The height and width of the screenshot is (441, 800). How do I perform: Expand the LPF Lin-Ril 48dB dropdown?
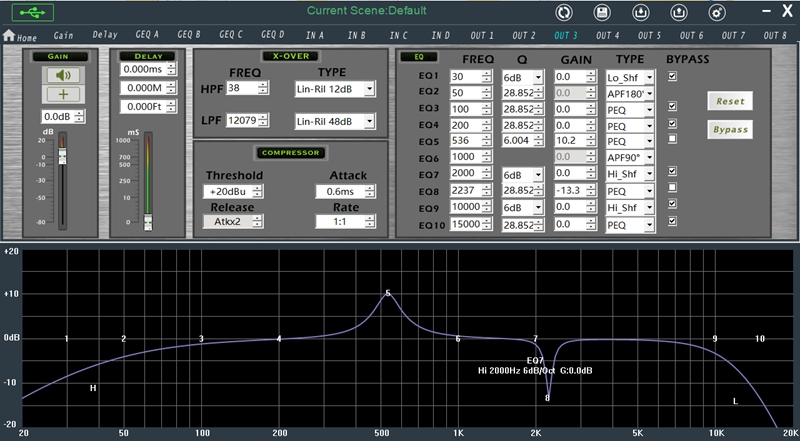[x=369, y=121]
